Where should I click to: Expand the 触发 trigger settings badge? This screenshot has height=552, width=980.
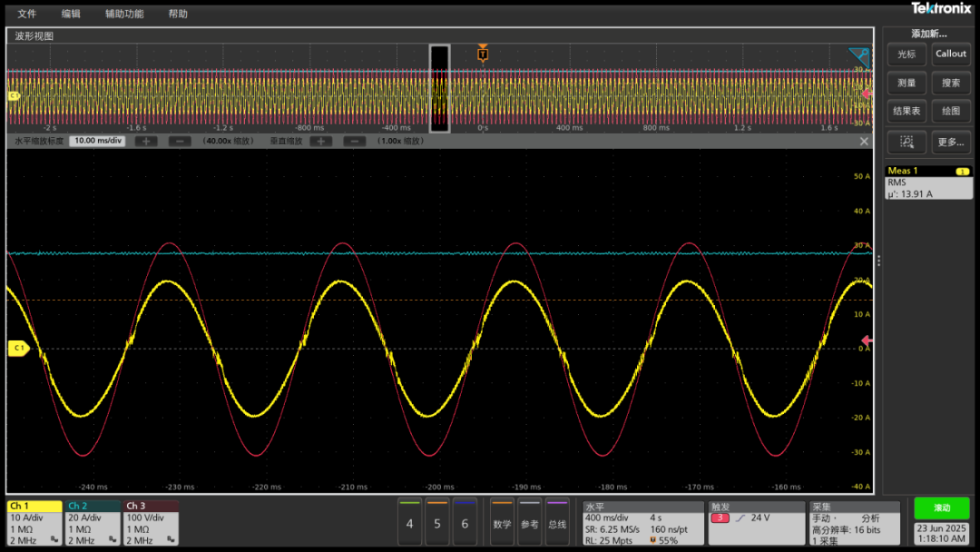pyautogui.click(x=755, y=523)
